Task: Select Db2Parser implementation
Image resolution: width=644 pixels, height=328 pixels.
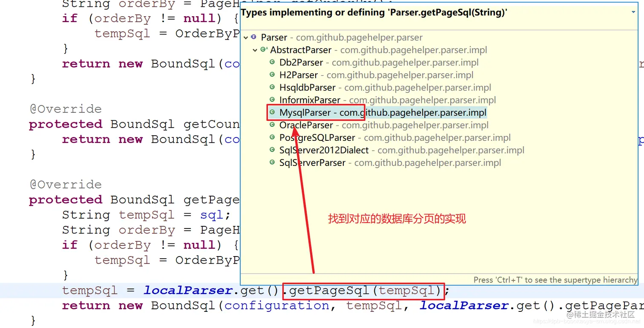Action: coord(379,63)
